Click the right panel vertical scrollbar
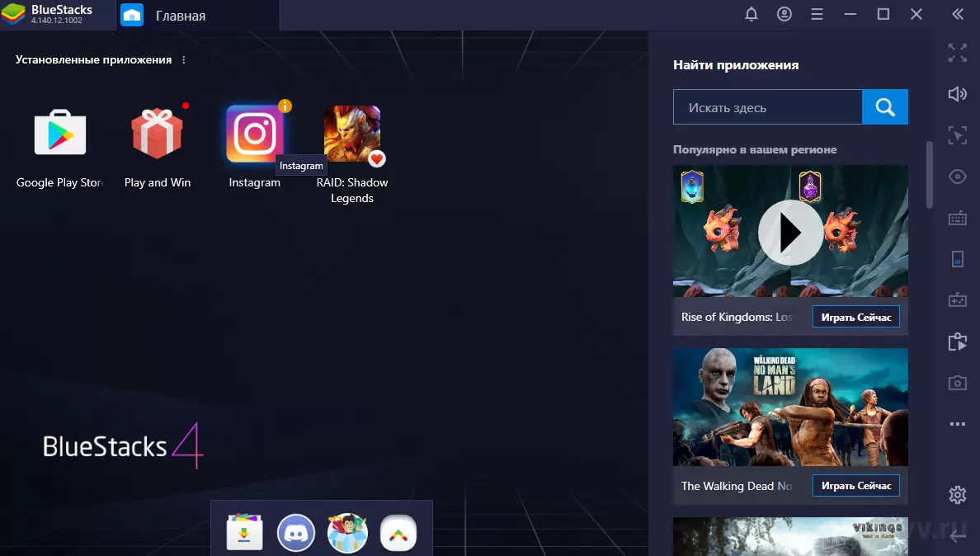Screen dimensions: 980x556 pyautogui.click(x=930, y=175)
